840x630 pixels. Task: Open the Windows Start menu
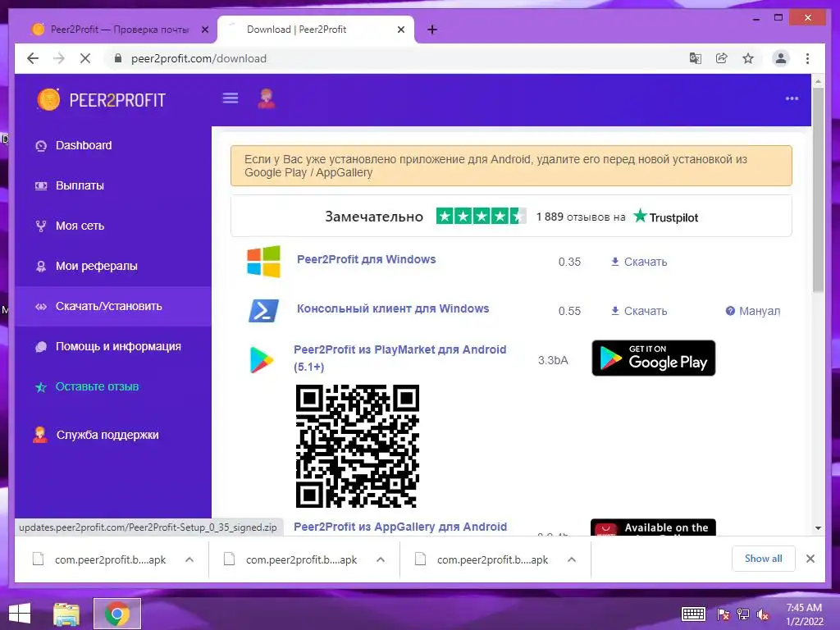(x=20, y=614)
